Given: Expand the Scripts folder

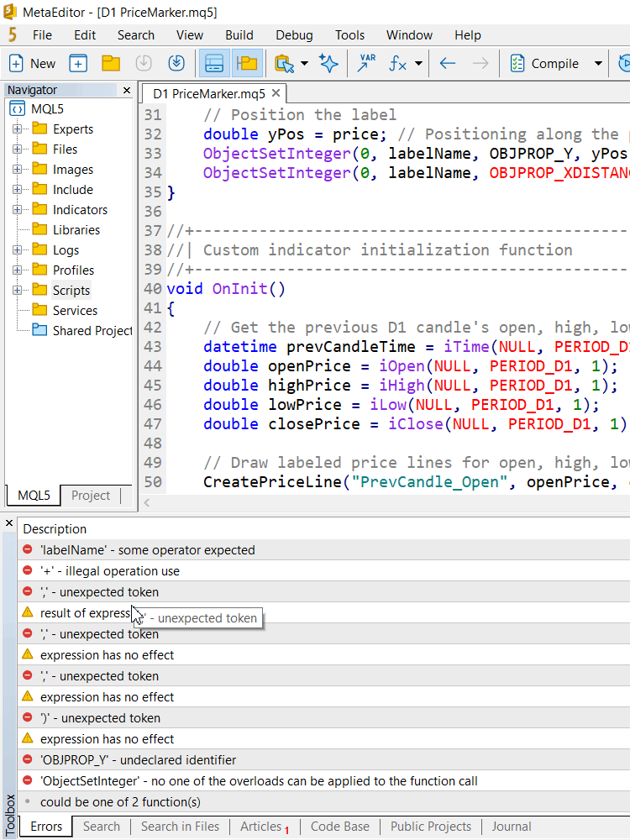Looking at the screenshot, I should 17,290.
